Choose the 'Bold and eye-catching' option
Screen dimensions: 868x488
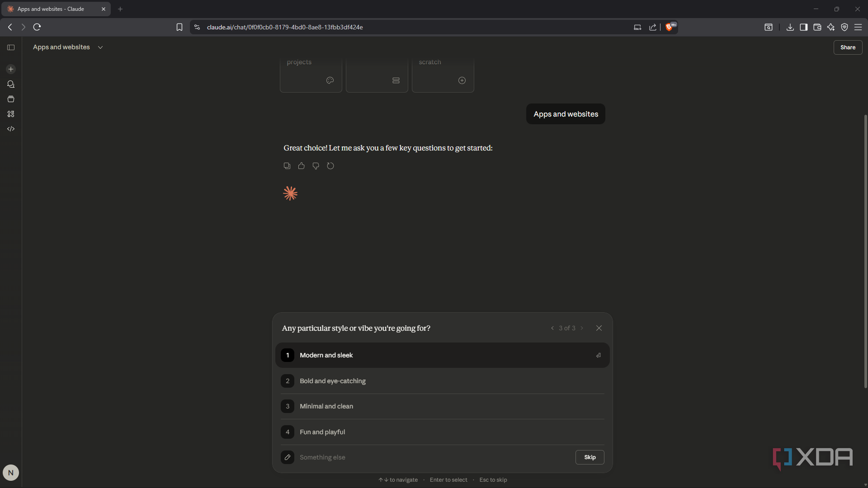point(442,381)
